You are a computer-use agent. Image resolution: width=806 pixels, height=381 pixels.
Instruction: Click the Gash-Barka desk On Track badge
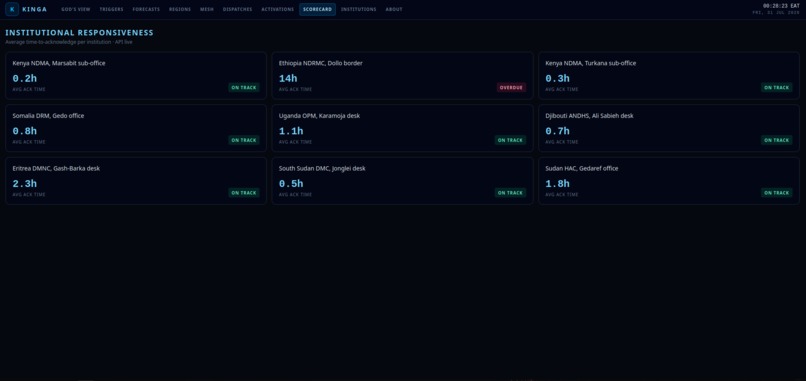(244, 193)
